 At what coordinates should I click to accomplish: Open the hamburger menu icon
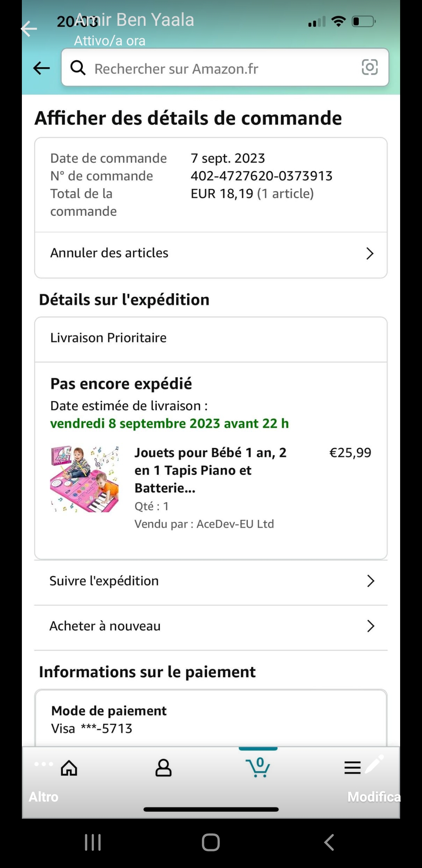(x=352, y=768)
